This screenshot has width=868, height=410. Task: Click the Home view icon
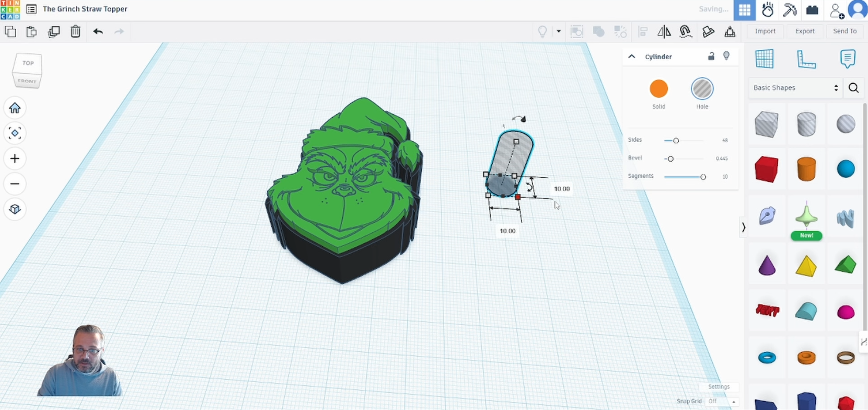tap(15, 108)
